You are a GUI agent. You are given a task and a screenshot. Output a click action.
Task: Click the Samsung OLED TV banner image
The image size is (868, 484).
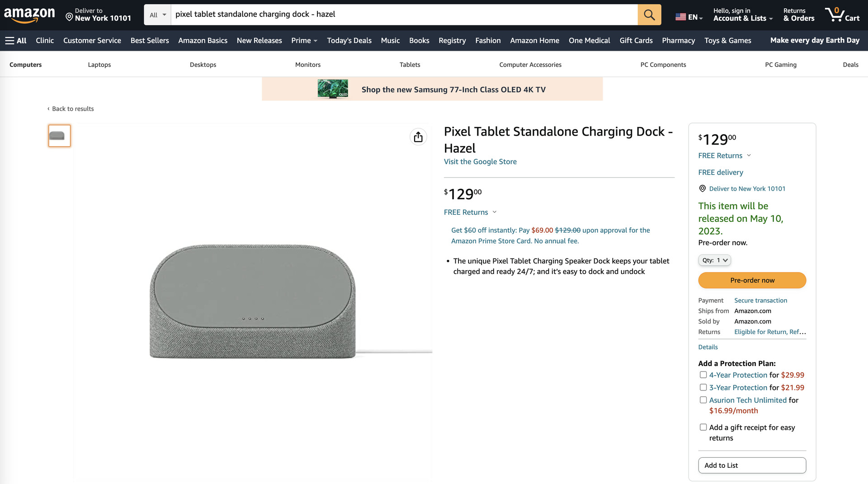[x=333, y=89]
